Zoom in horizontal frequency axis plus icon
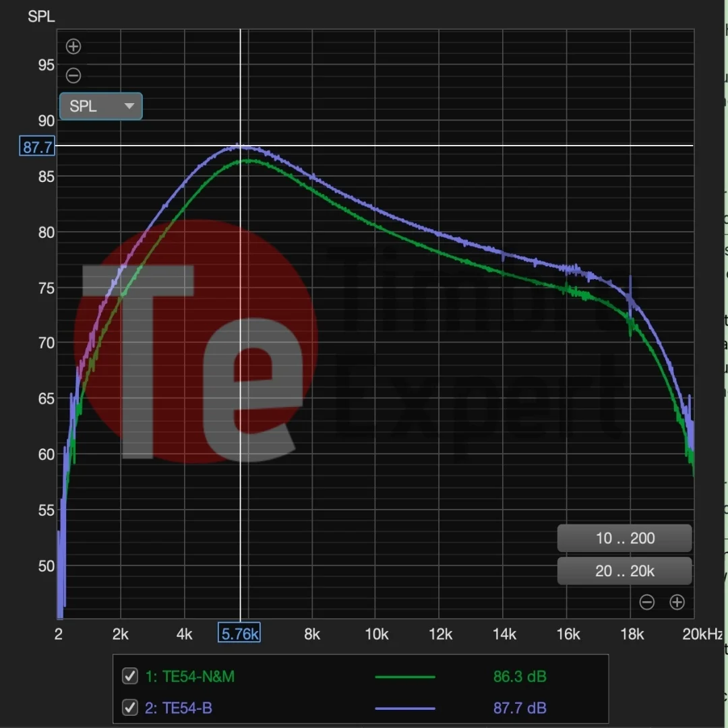The width and height of the screenshot is (728, 728). (677, 602)
